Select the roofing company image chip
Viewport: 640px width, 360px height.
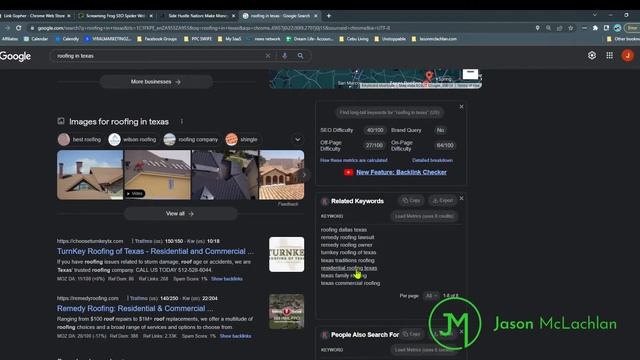click(x=191, y=139)
